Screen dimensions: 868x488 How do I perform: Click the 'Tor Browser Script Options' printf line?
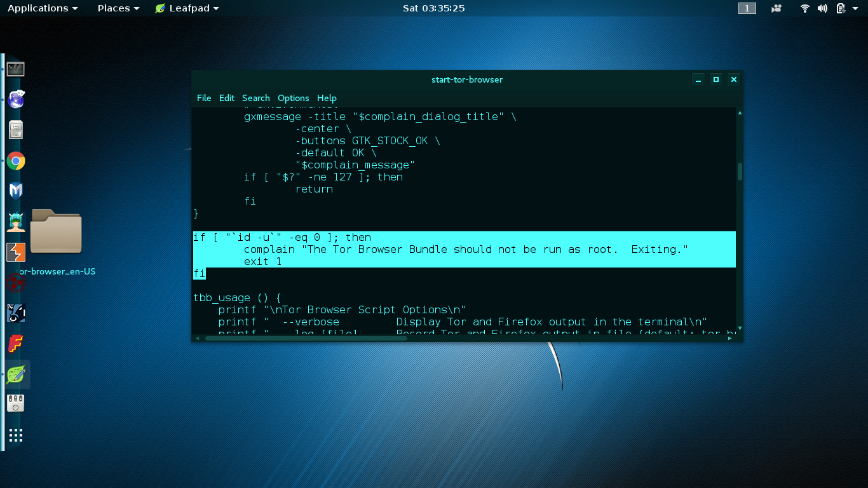click(x=342, y=309)
